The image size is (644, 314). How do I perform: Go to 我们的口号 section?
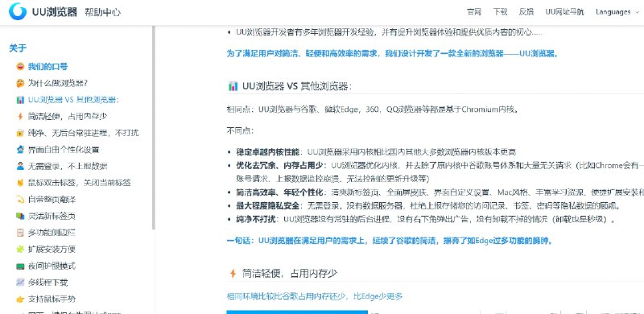tap(47, 67)
